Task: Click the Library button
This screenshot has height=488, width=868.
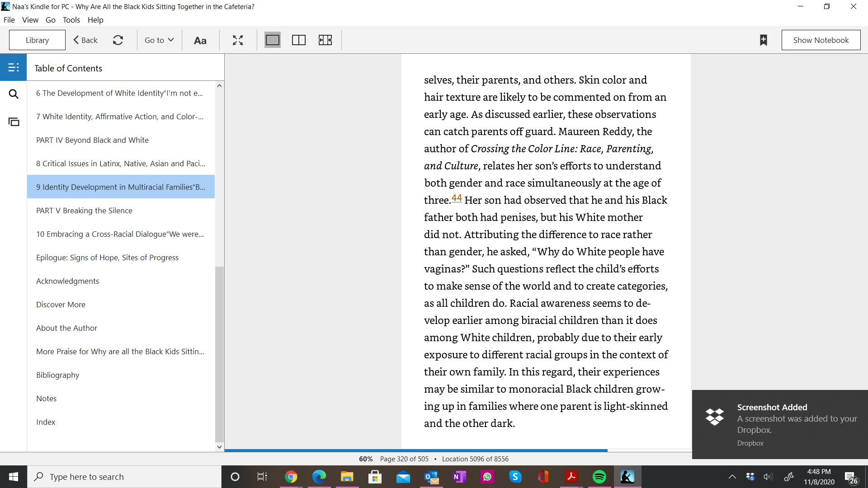Action: pyautogui.click(x=37, y=40)
